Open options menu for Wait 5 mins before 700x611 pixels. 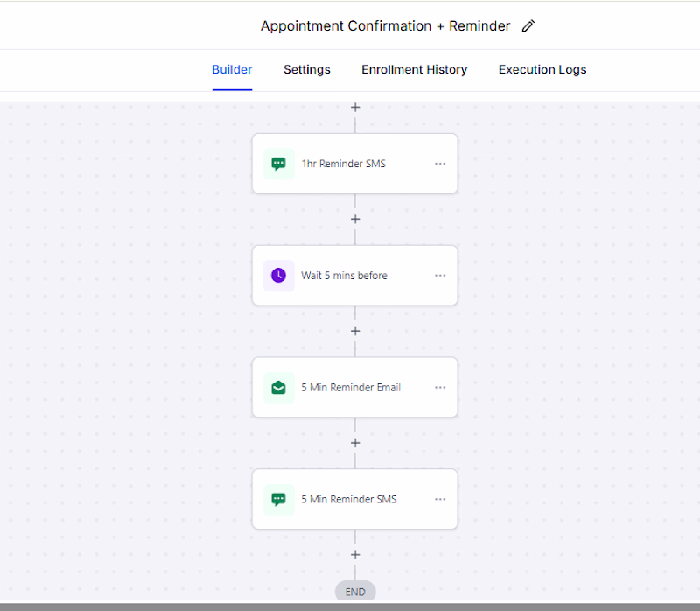pos(440,276)
